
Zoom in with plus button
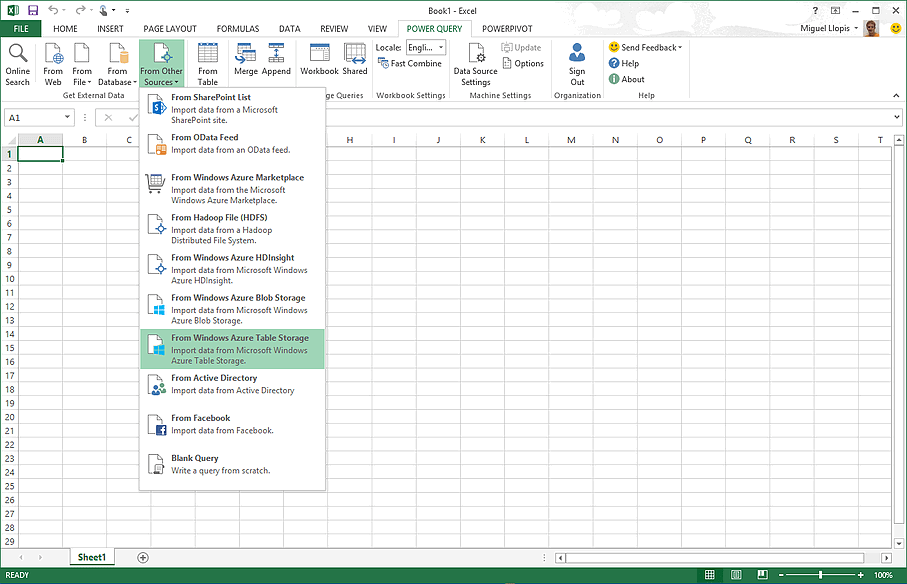(x=861, y=575)
